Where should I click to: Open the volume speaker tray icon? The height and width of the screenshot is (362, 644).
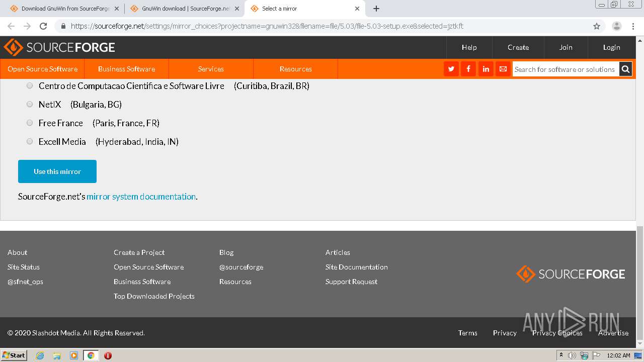click(572, 355)
